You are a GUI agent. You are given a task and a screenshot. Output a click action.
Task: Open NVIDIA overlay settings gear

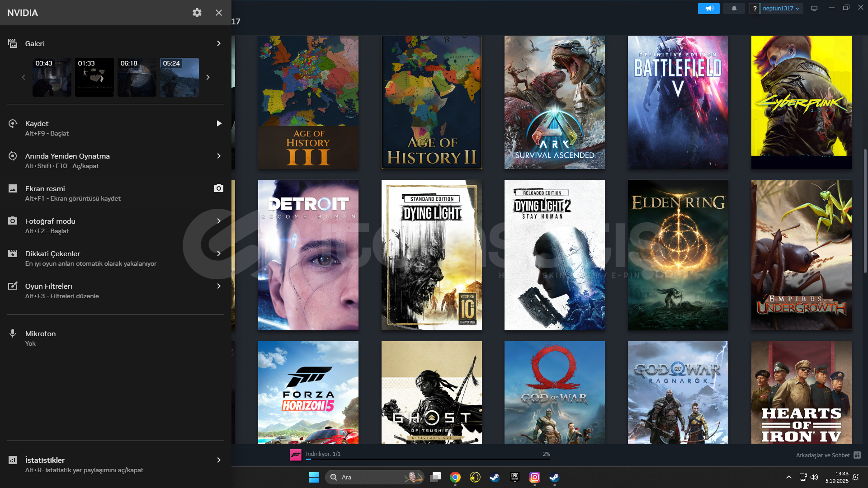click(197, 13)
